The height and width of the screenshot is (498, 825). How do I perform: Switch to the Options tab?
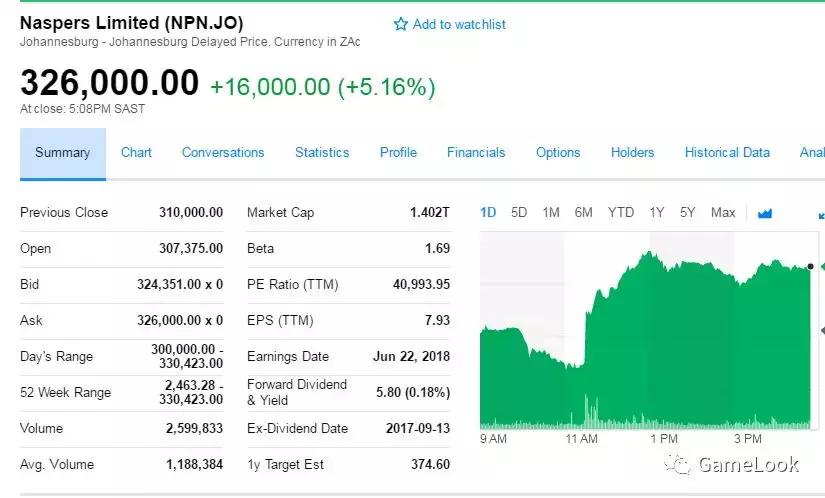[558, 153]
